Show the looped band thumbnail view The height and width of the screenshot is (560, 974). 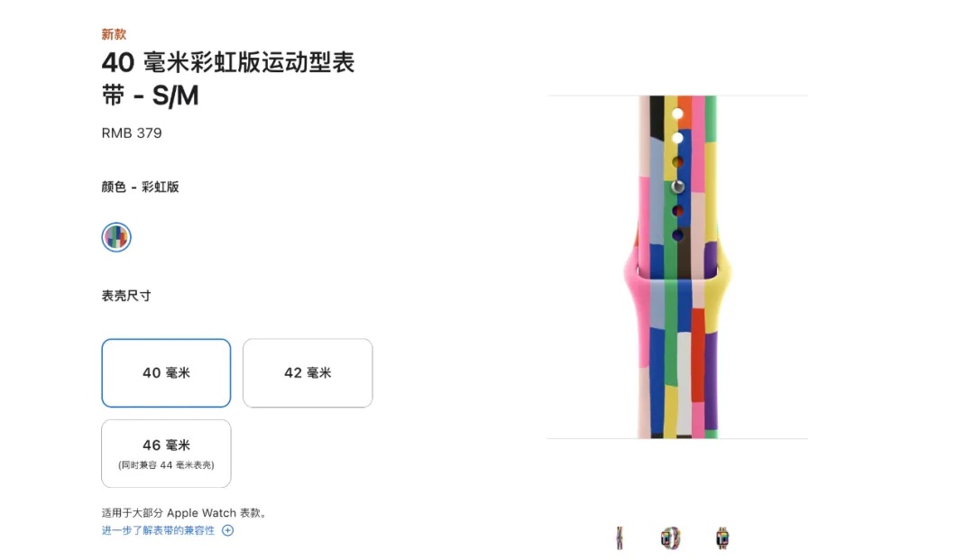tap(670, 537)
